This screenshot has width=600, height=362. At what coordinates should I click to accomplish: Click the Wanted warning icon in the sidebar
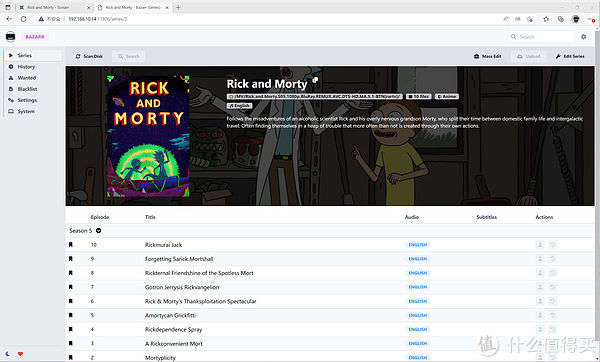[11, 78]
